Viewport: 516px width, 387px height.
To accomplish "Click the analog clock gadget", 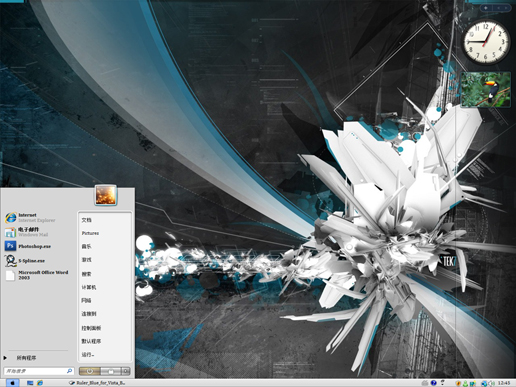I will [x=487, y=42].
